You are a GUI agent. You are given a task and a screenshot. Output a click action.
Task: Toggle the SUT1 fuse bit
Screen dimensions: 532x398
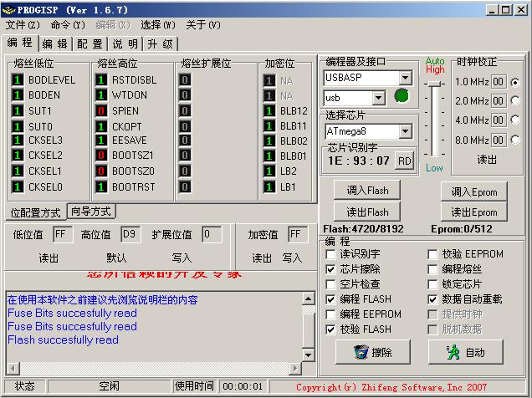[x=18, y=111]
